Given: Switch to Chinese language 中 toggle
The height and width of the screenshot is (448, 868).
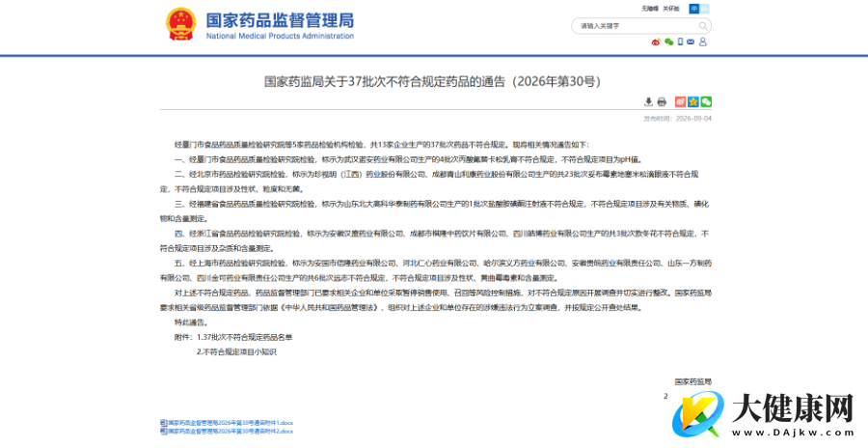Looking at the screenshot, I should (x=693, y=9).
